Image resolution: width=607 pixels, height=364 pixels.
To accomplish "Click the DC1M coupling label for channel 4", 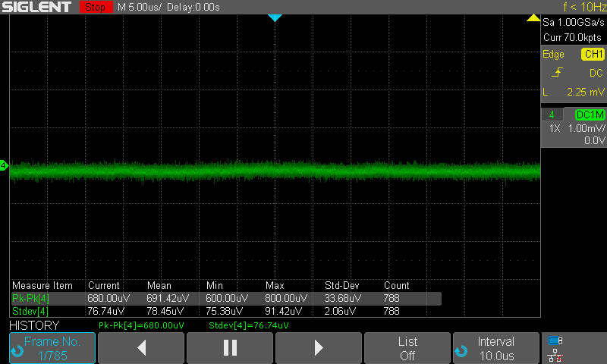I will point(590,115).
